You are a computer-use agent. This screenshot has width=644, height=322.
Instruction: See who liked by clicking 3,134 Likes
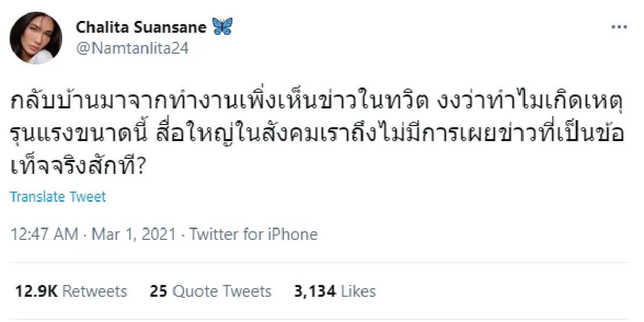tap(334, 291)
